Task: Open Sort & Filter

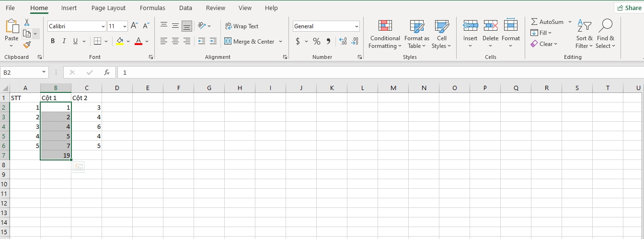Action: point(585,34)
